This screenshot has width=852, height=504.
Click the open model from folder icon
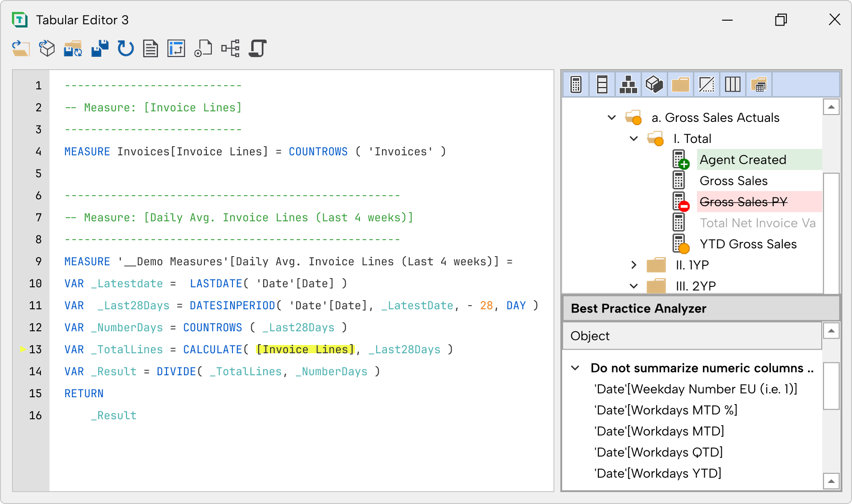tap(21, 48)
